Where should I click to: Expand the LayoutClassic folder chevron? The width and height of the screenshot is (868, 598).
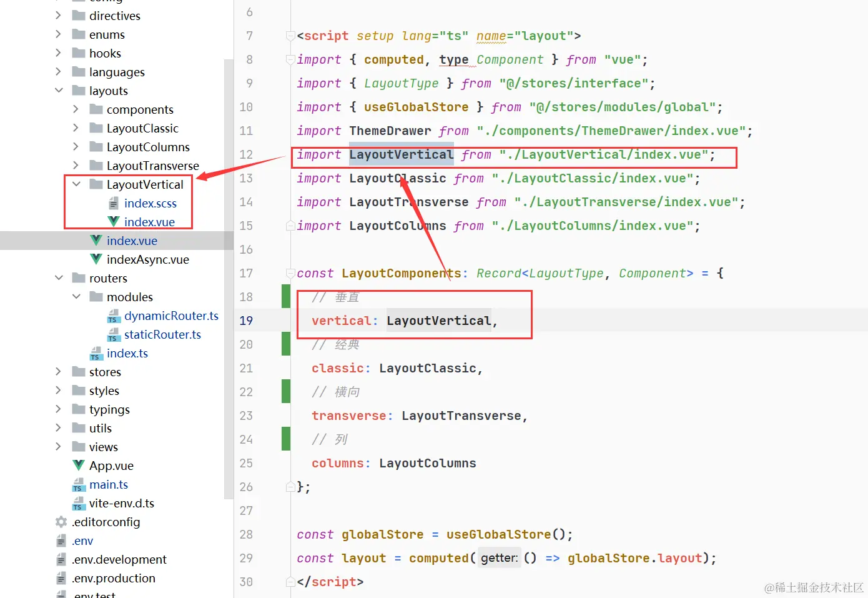point(76,127)
